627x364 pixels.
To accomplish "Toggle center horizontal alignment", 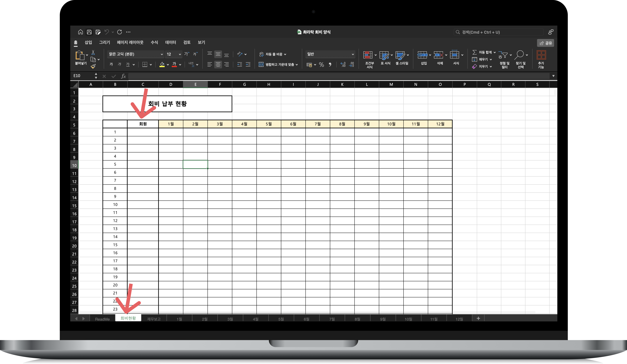I will 218,65.
